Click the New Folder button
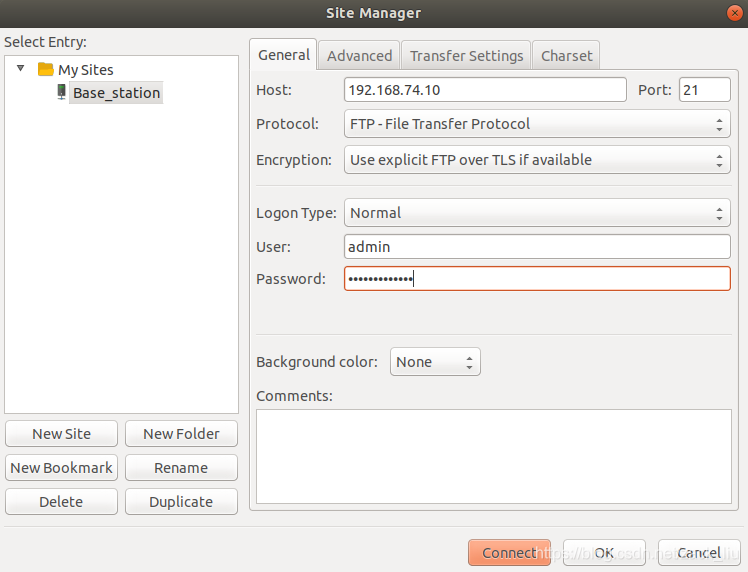748x572 pixels. pyautogui.click(x=181, y=434)
